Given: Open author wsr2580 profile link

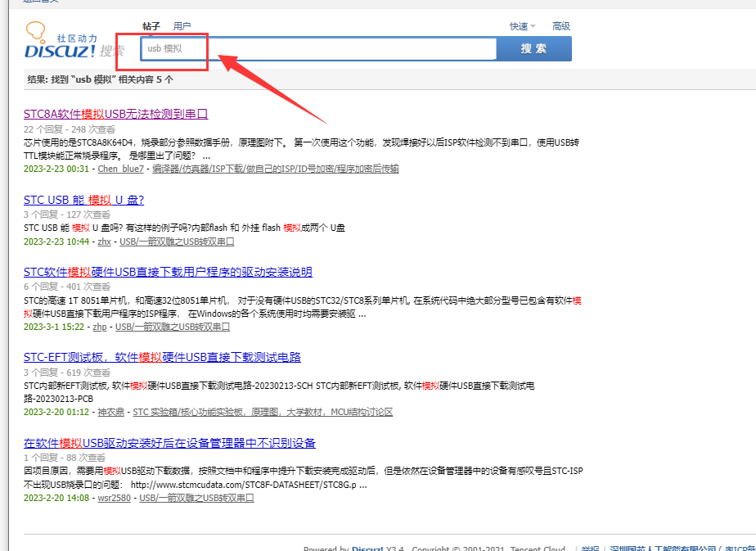Looking at the screenshot, I should point(115,498).
